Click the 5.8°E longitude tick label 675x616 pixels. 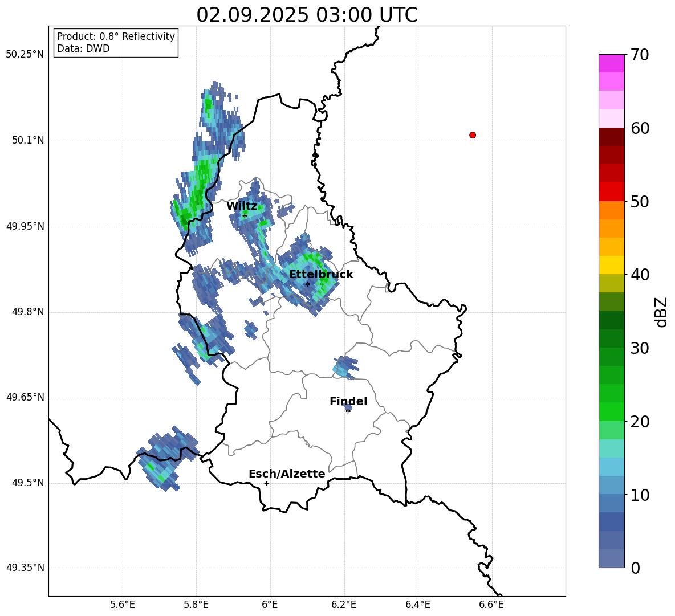point(197,605)
